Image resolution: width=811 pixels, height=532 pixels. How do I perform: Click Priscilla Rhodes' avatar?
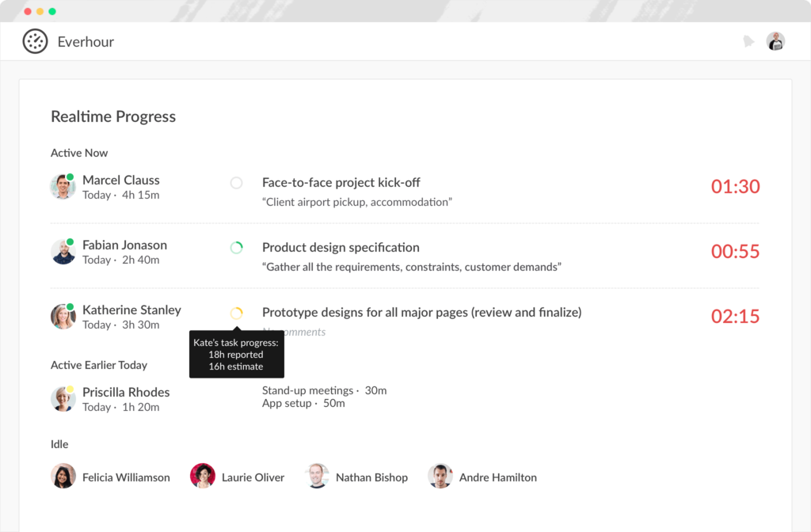[x=63, y=399]
